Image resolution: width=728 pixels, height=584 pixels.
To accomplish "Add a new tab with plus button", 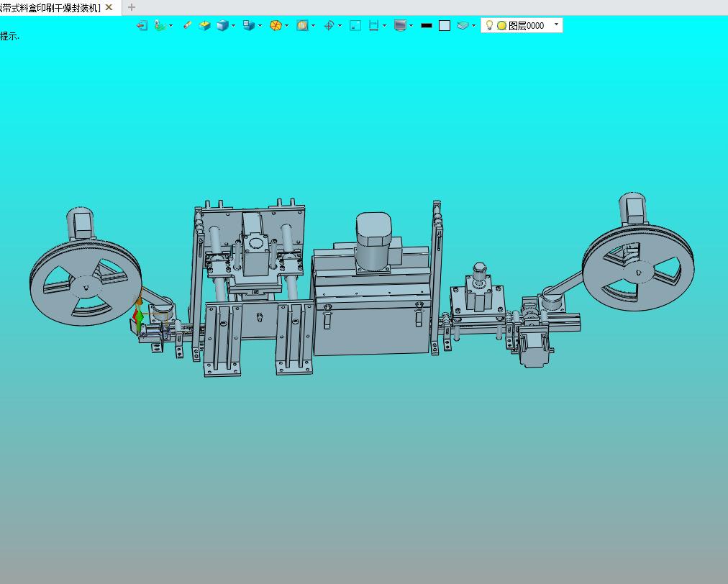I will coord(132,7).
